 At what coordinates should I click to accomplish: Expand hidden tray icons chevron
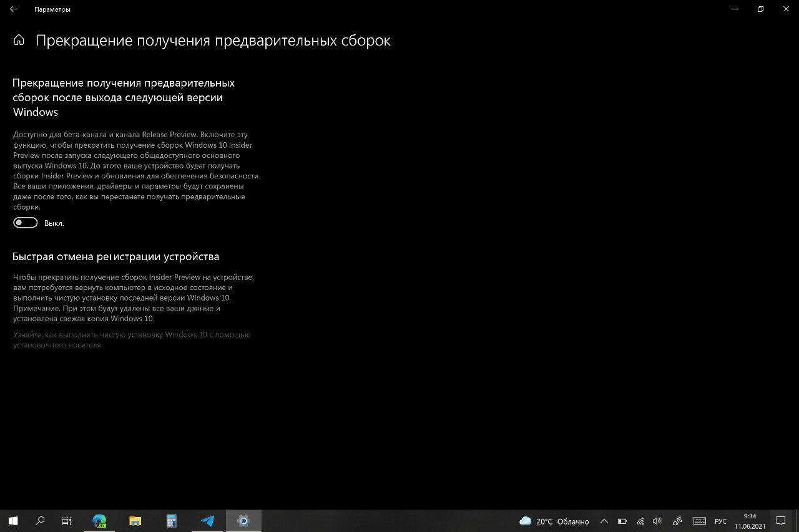click(x=604, y=521)
